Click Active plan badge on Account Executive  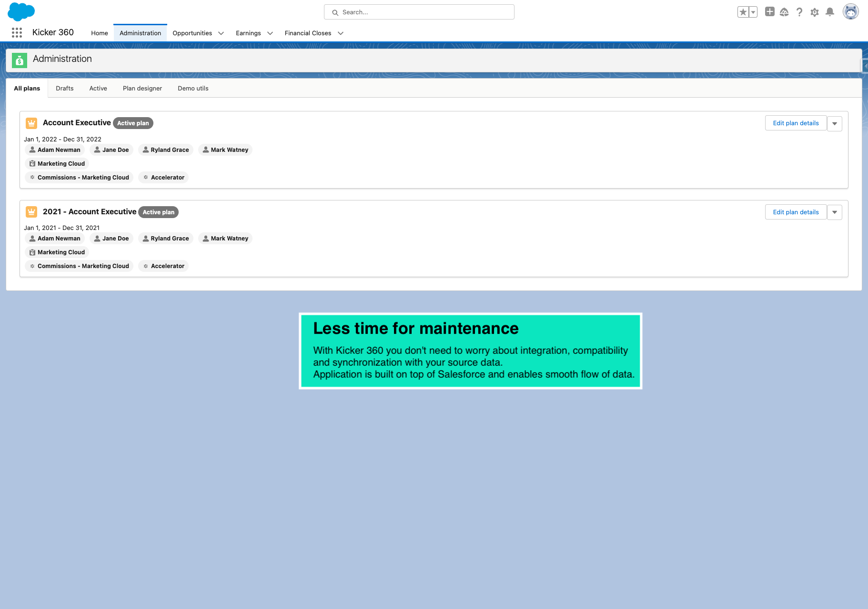click(x=133, y=123)
